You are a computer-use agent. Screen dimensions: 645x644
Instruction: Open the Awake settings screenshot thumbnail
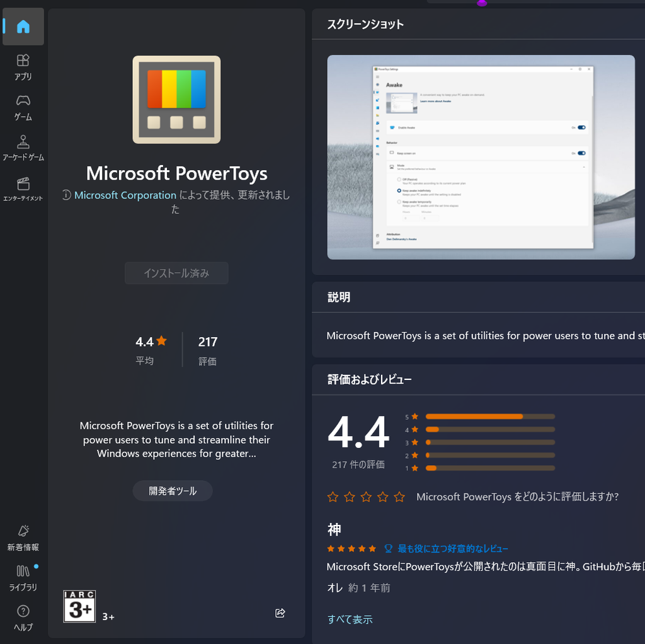481,157
